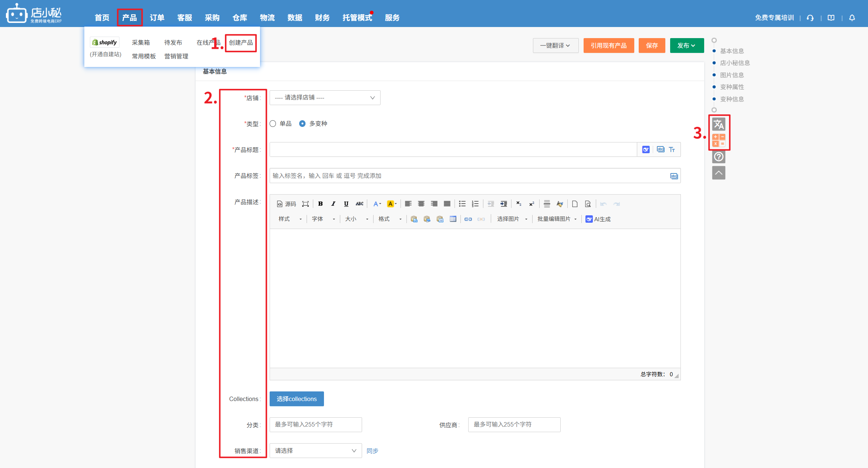This screenshot has width=868, height=468.
Task: Open the 销售渠道 请选择 dropdown
Action: (315, 451)
